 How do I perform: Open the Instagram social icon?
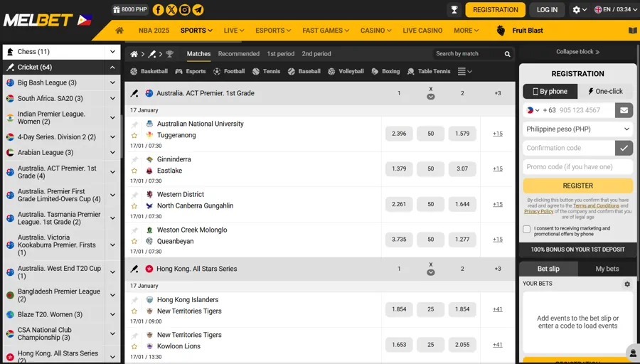pos(184,10)
